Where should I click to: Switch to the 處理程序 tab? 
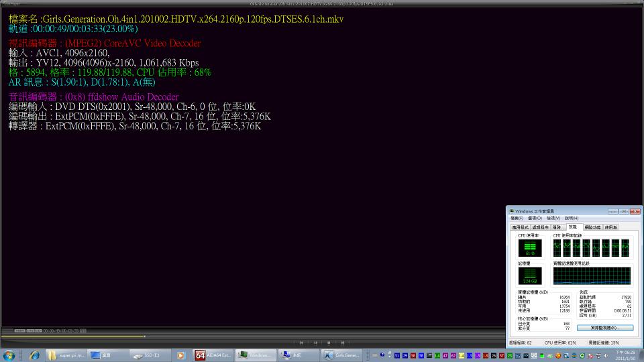pos(540,227)
